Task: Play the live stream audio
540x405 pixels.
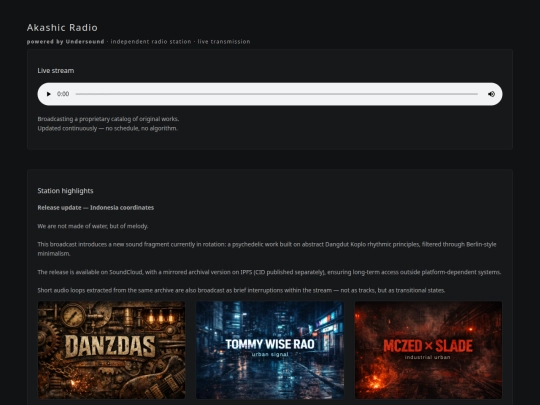Action: coord(49,94)
